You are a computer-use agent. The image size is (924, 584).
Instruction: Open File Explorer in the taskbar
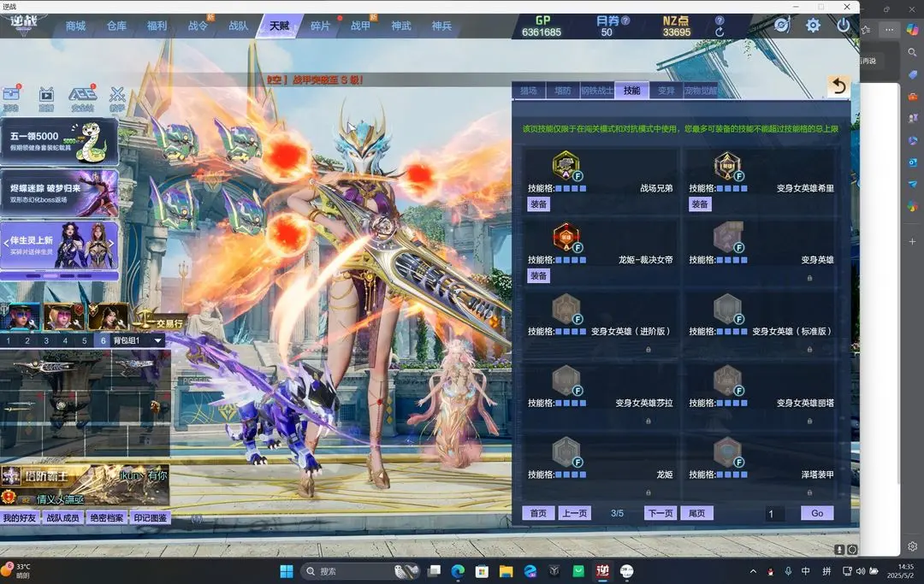pos(506,571)
